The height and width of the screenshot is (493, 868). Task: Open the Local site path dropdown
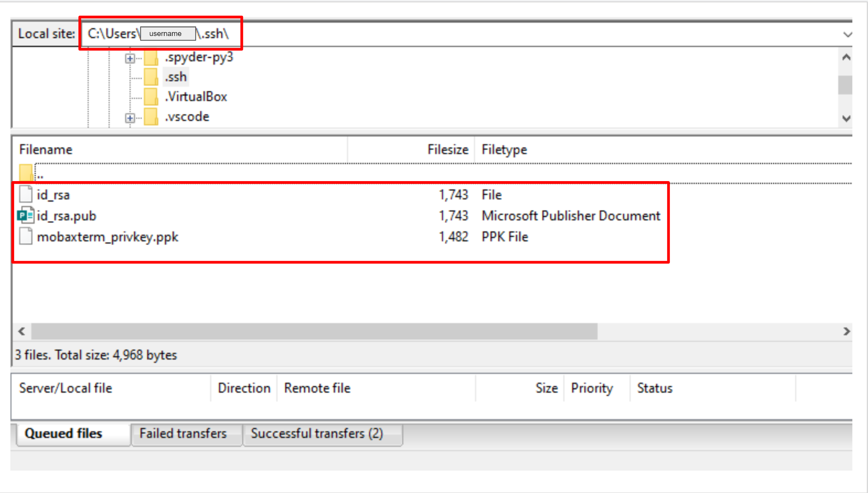(847, 34)
